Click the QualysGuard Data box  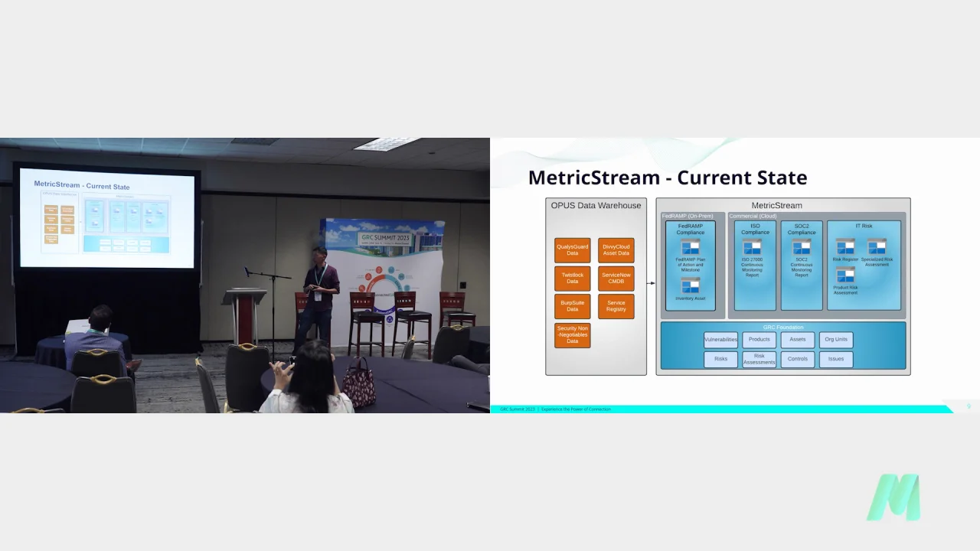tap(573, 250)
